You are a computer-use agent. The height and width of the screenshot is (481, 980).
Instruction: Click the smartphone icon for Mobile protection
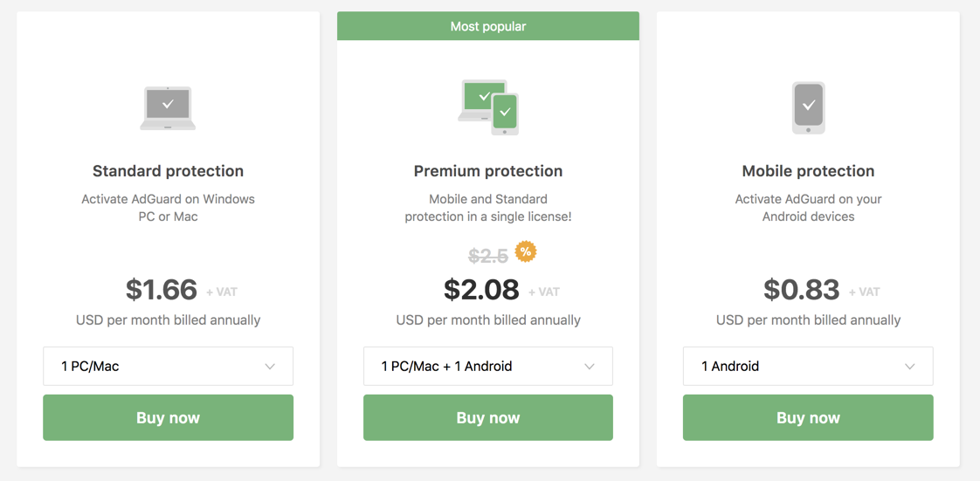(808, 108)
